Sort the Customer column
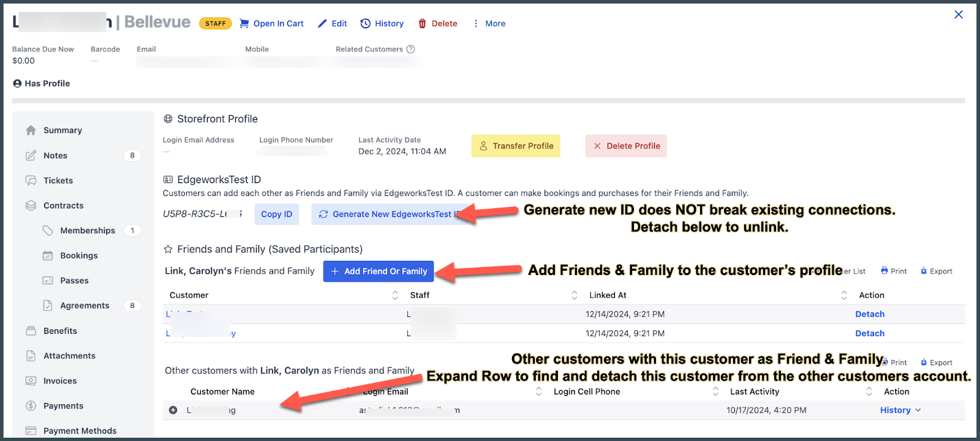Viewport: 980px width, 441px height. [x=395, y=295]
